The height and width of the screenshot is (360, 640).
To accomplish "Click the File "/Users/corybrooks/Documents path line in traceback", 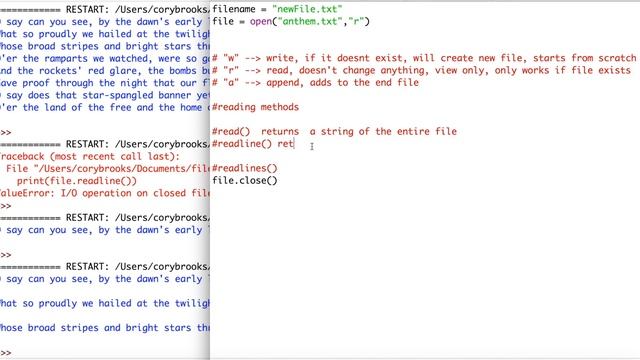I will click(x=108, y=169).
